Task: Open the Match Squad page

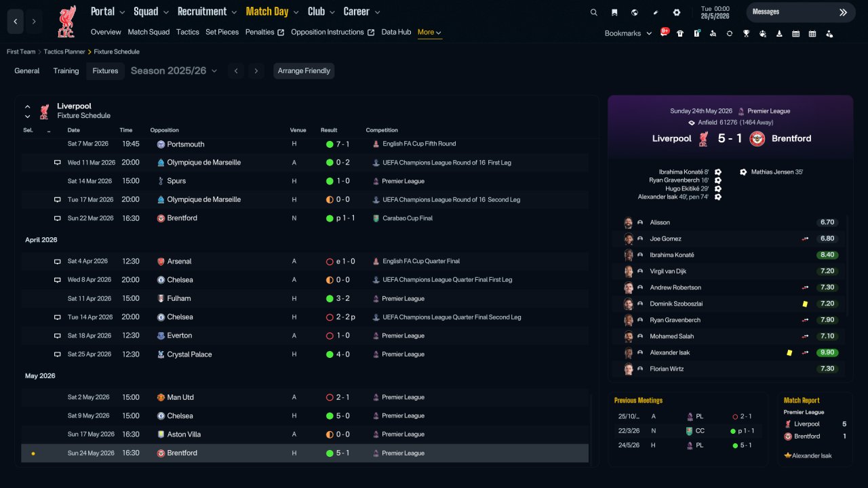Action: coord(149,32)
